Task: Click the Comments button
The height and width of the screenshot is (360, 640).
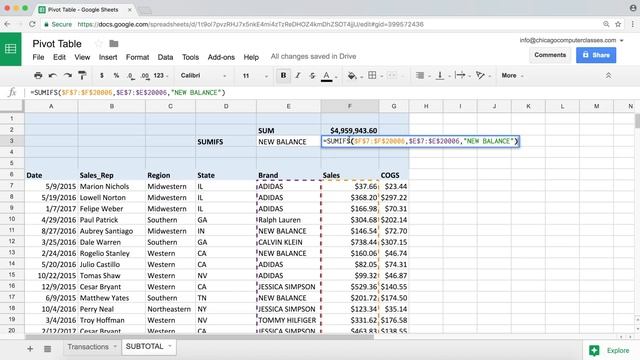Action: (550, 55)
